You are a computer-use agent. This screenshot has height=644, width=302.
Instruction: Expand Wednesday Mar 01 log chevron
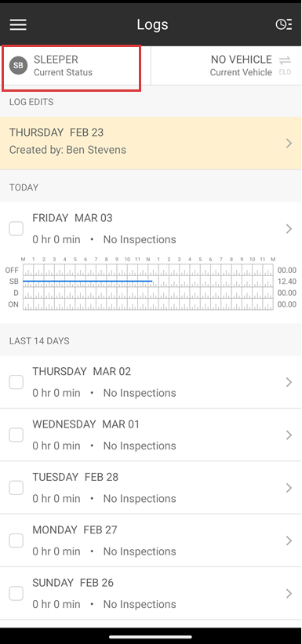[289, 435]
